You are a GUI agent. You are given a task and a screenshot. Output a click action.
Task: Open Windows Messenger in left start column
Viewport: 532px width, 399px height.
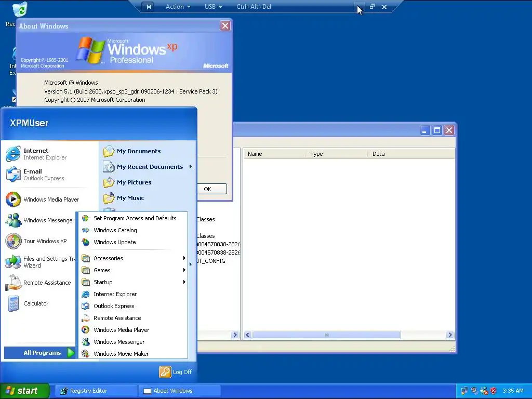coord(39,220)
